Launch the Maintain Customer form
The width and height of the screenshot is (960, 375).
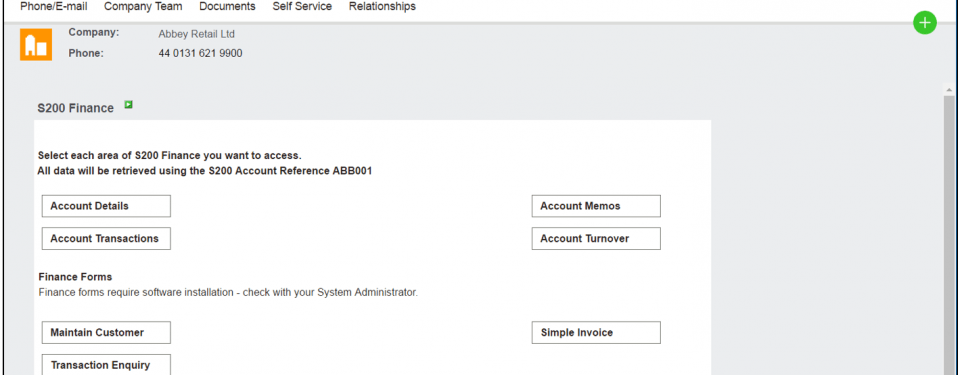coord(106,332)
